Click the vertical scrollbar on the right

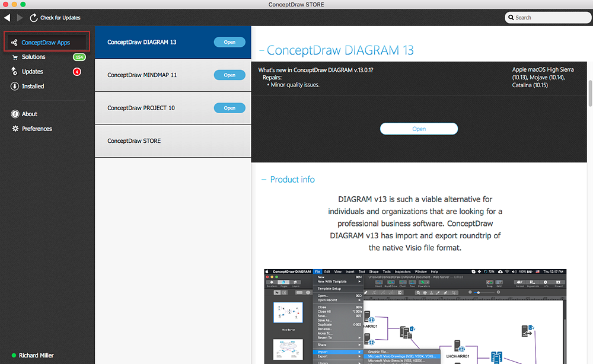(590, 93)
